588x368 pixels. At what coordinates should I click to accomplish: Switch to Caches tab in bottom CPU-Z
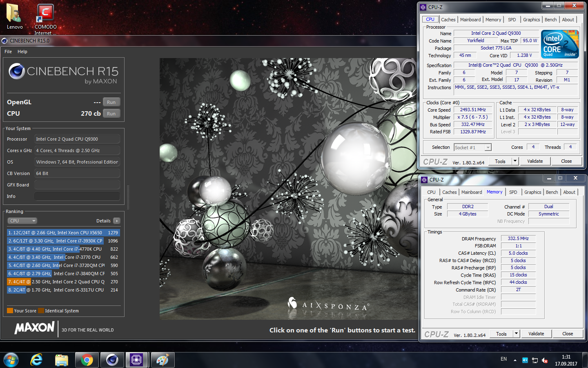click(450, 192)
